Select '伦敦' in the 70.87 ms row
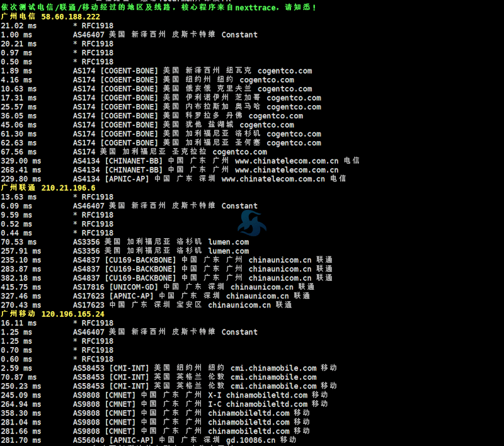This screenshot has height=446, width=504. [x=216, y=377]
